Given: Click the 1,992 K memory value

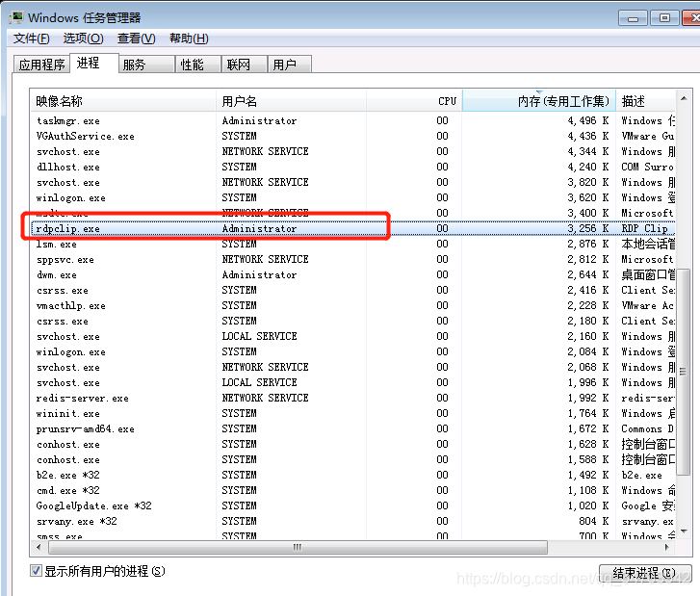Looking at the screenshot, I should 588,398.
